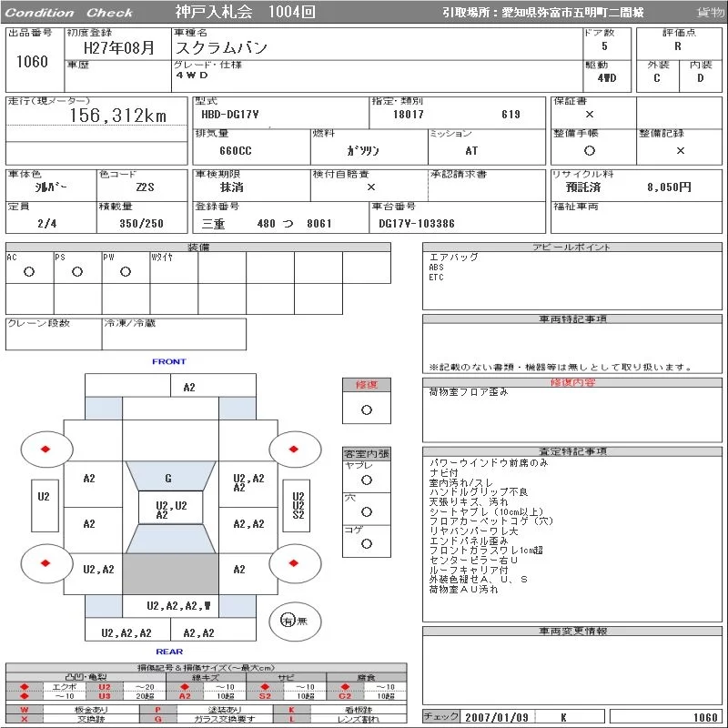Click the spare tire 有/無 oval indicator
This screenshot has height=728, width=728.
[x=295, y=622]
